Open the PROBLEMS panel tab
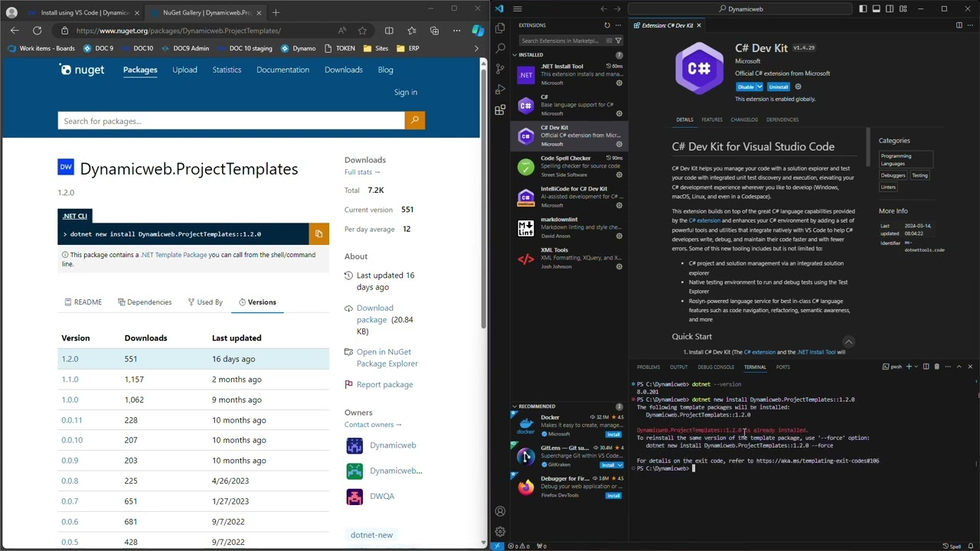The width and height of the screenshot is (980, 551). coord(648,367)
